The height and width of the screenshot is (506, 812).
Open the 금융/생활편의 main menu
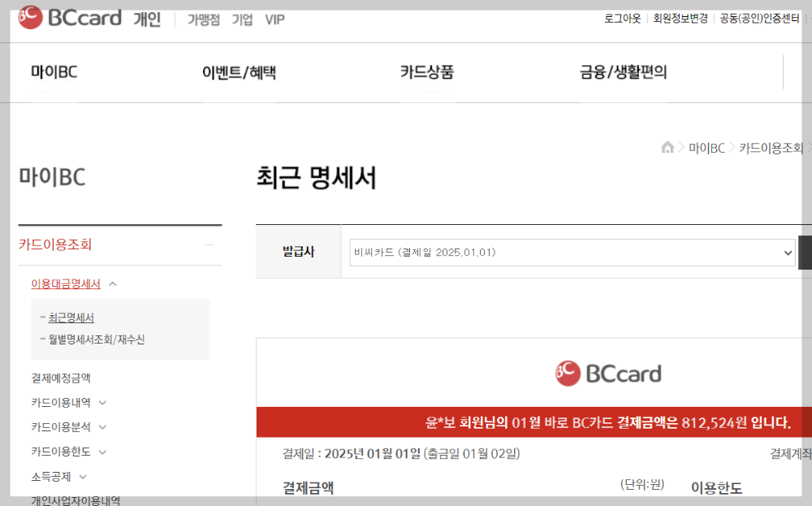tap(623, 72)
